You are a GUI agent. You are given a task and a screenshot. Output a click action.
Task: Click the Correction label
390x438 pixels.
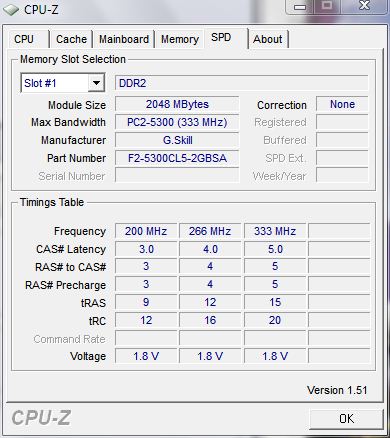coord(282,105)
